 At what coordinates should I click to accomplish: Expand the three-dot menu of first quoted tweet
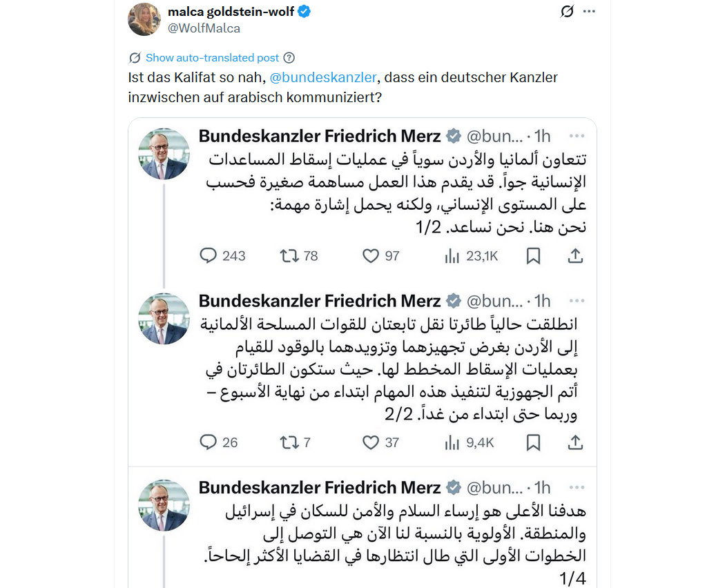577,136
